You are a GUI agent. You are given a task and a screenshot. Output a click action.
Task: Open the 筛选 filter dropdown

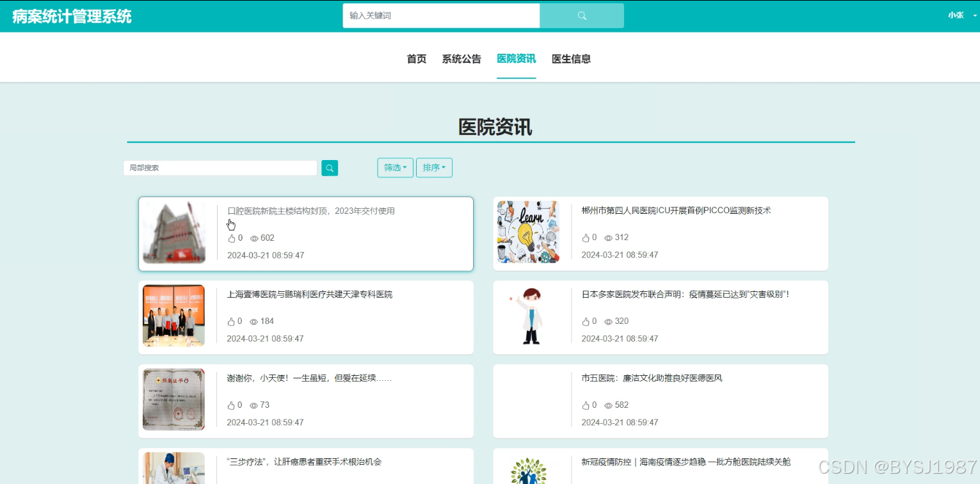tap(395, 168)
